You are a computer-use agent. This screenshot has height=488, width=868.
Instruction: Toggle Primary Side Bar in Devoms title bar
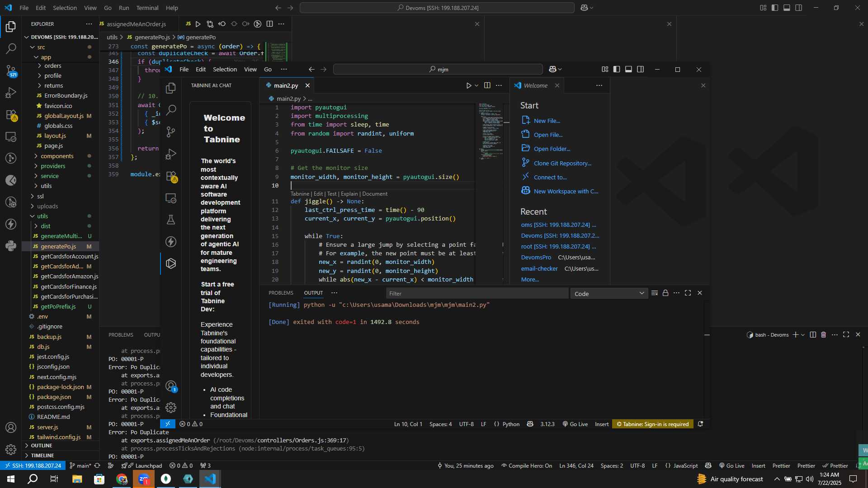pyautogui.click(x=775, y=8)
